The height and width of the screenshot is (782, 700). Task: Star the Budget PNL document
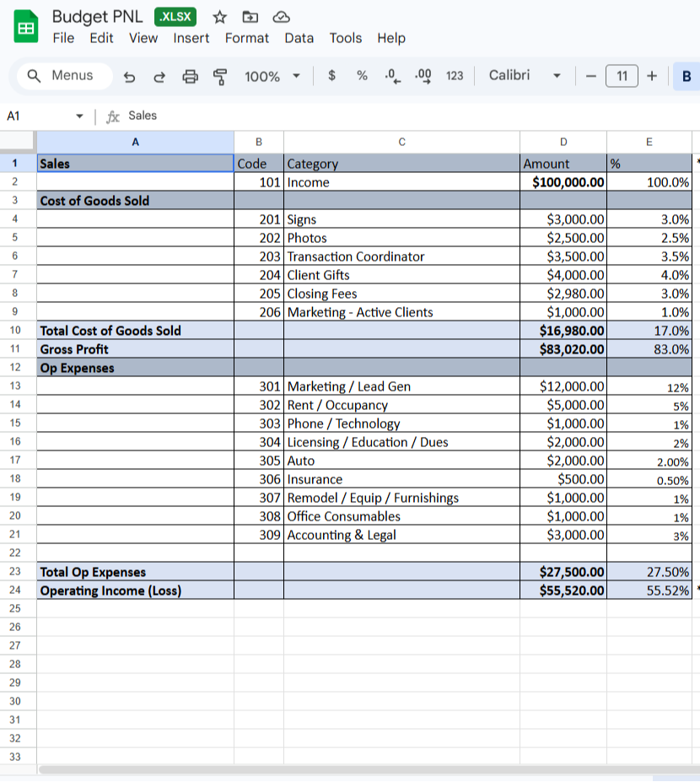point(219,18)
